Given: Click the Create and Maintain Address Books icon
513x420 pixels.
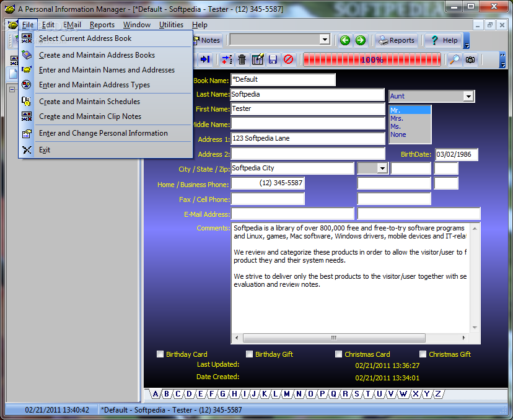Looking at the screenshot, I should [27, 55].
